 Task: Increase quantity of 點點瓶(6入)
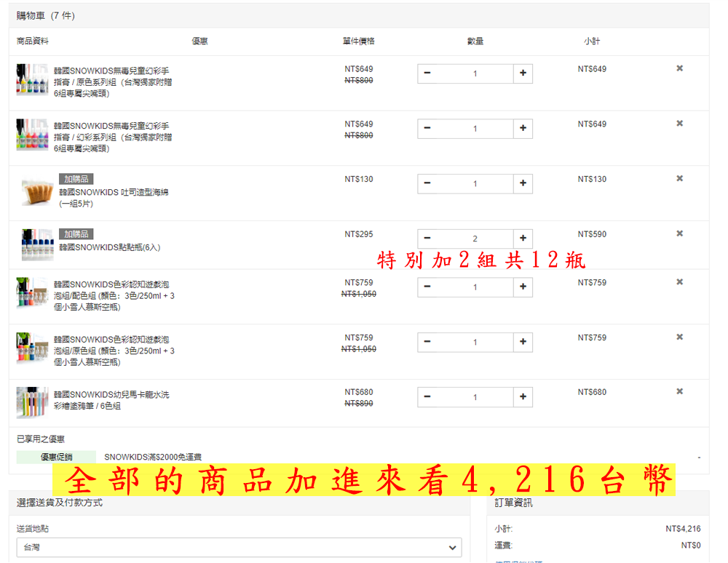coord(523,239)
